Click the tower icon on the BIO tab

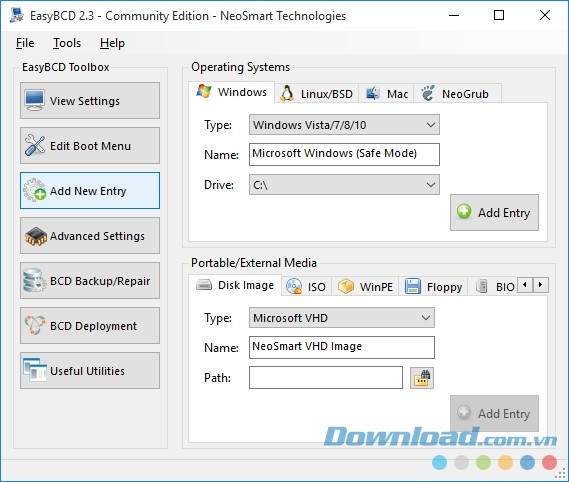point(481,286)
